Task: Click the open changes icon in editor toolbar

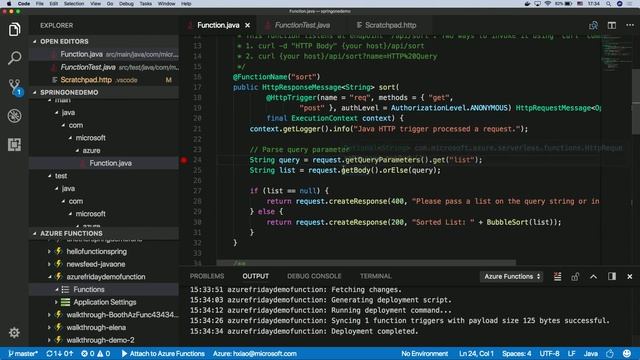Action: click(x=593, y=25)
